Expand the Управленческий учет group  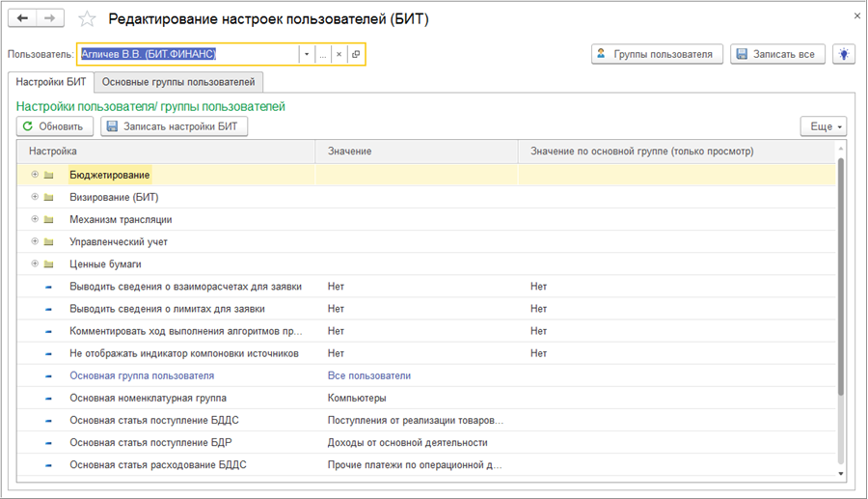click(35, 241)
